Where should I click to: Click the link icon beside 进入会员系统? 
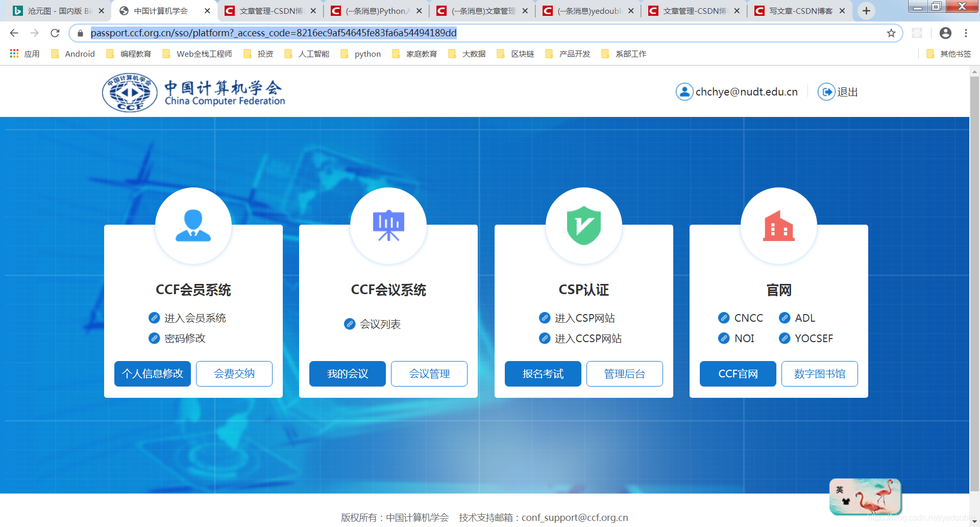pyautogui.click(x=154, y=318)
